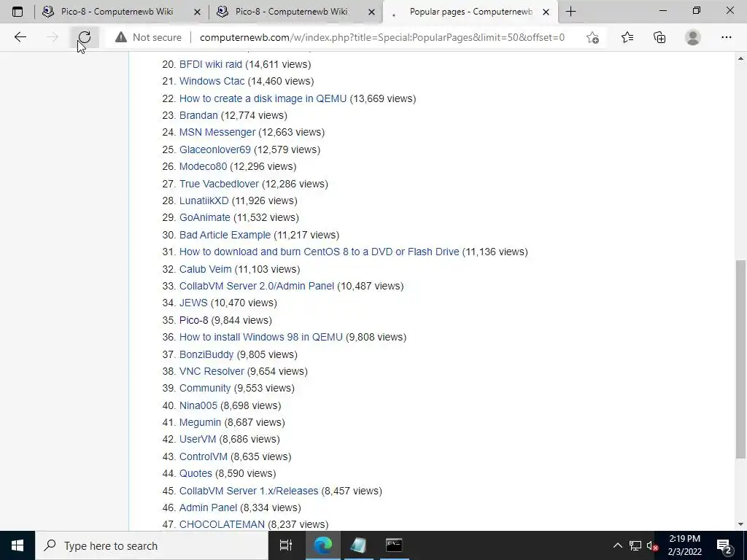747x560 pixels.
Task: Open Glaceonlover69 page
Action: tap(215, 149)
